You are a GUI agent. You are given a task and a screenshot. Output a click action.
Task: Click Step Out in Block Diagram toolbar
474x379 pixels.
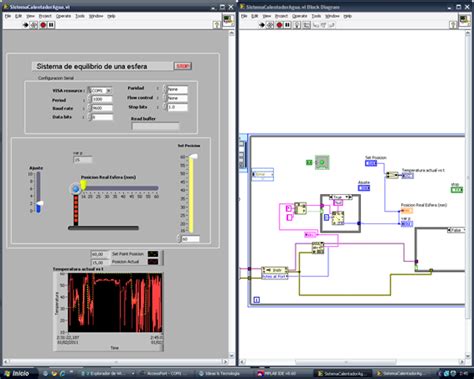coord(331,25)
